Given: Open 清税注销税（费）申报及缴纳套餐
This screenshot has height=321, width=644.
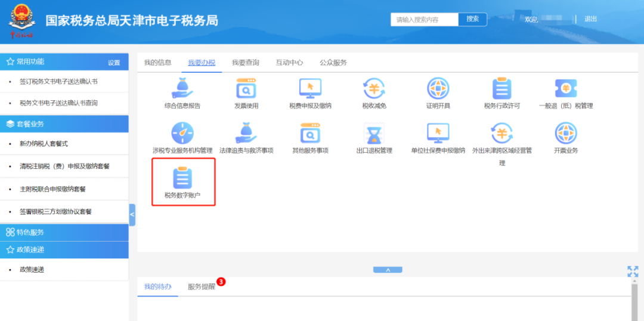Looking at the screenshot, I should [64, 166].
